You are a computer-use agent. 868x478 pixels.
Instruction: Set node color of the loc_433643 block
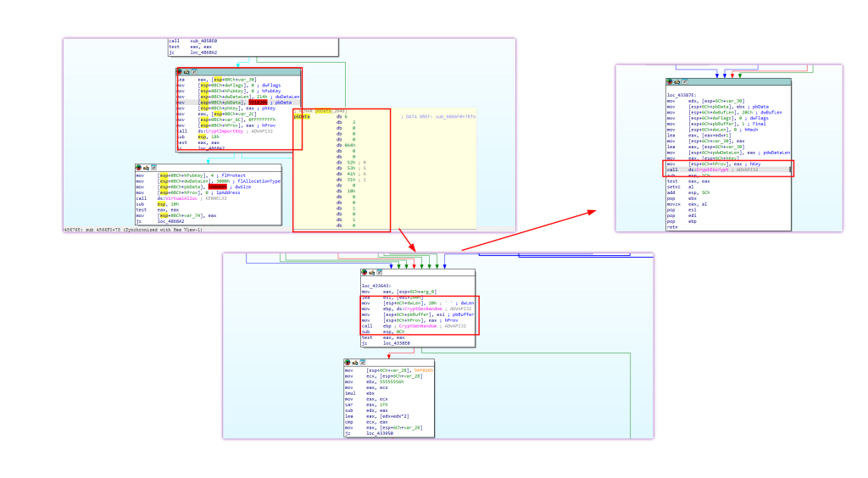tap(364, 273)
